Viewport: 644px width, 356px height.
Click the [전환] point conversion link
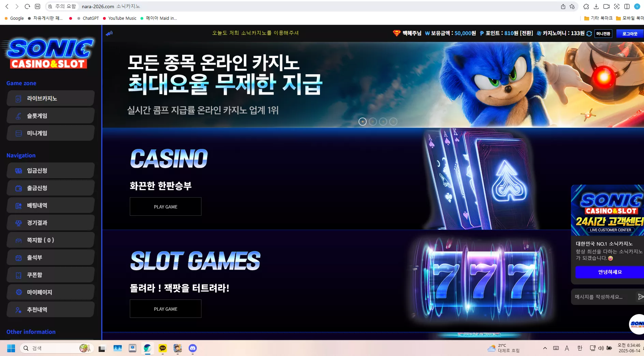coord(526,33)
